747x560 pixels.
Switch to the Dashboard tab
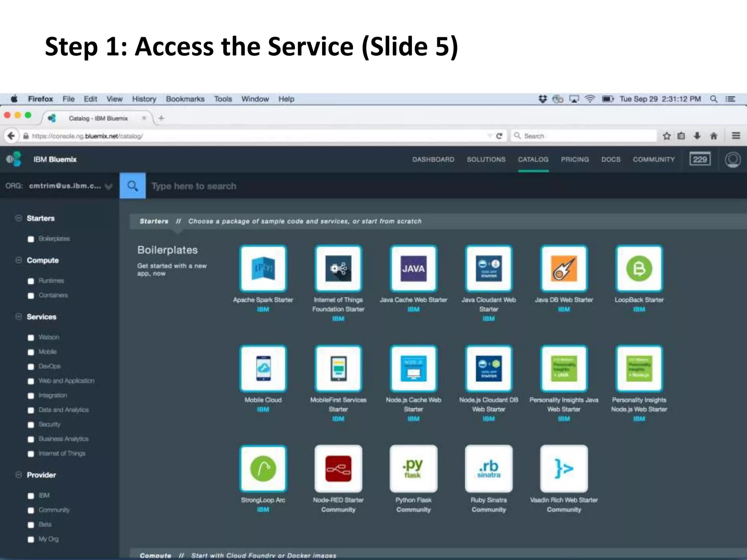[x=433, y=159]
